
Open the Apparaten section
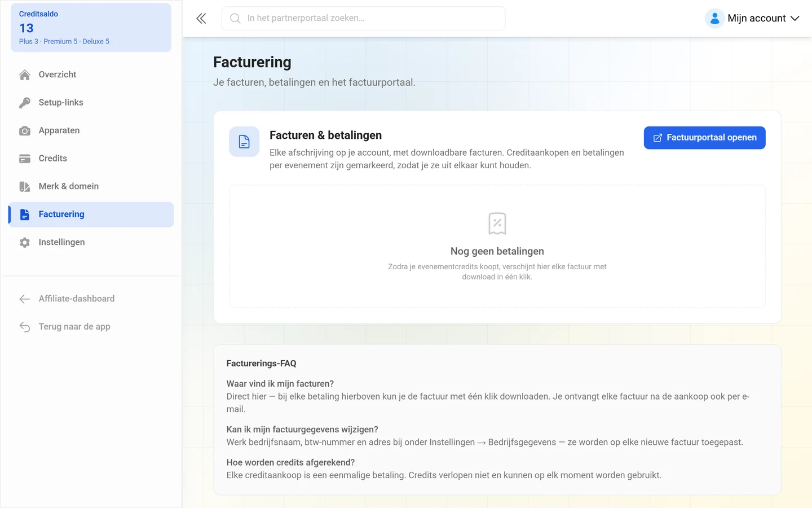(x=91, y=131)
